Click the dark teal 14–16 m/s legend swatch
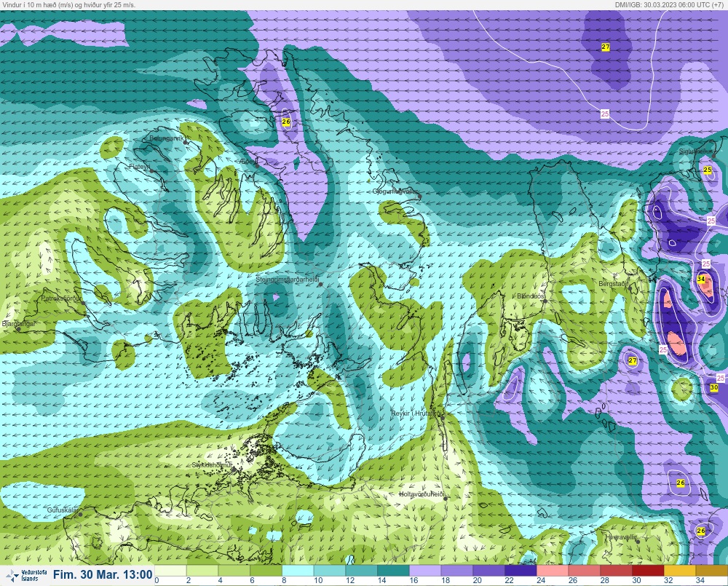The image size is (728, 586). coord(393,571)
